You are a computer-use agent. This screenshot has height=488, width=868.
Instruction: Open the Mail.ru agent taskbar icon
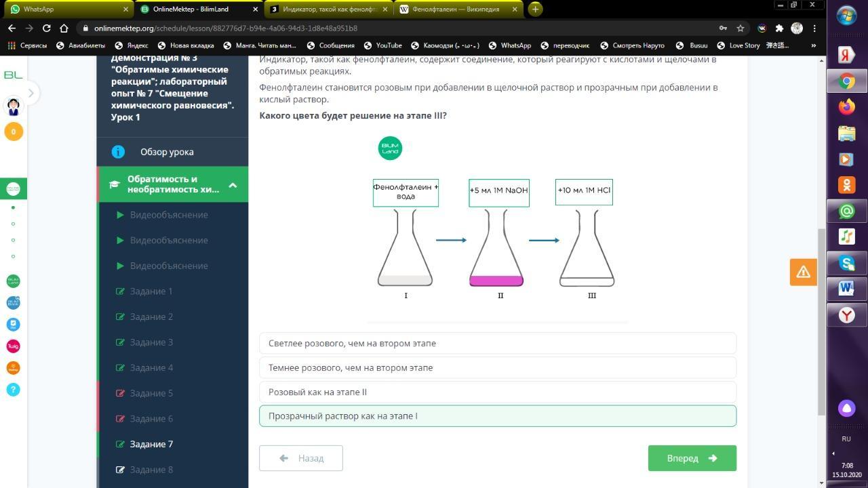[846, 211]
